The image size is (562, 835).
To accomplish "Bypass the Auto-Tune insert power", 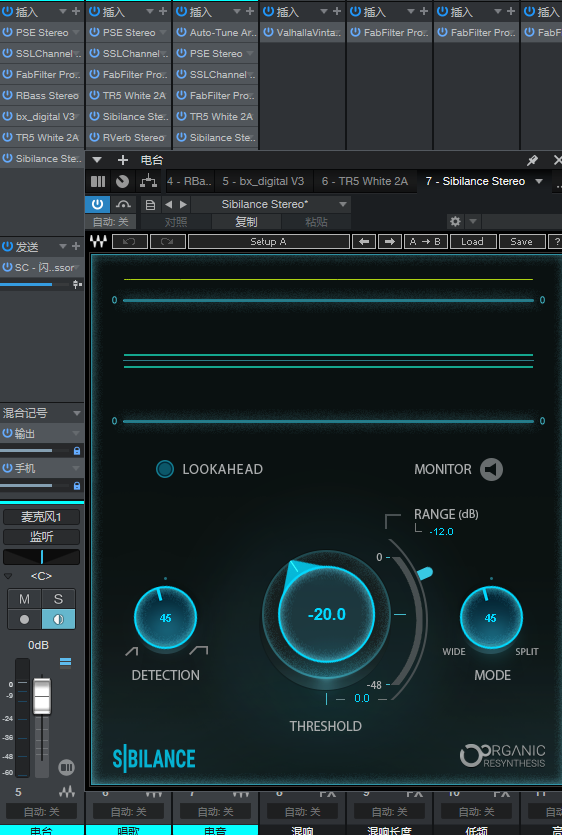I will coord(182,32).
